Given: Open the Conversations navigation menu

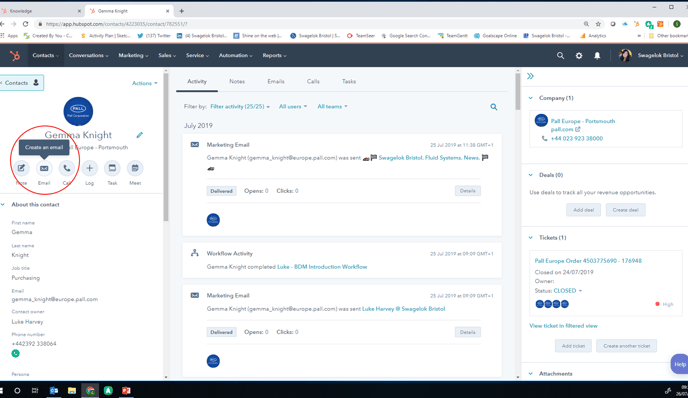Looking at the screenshot, I should click(88, 55).
